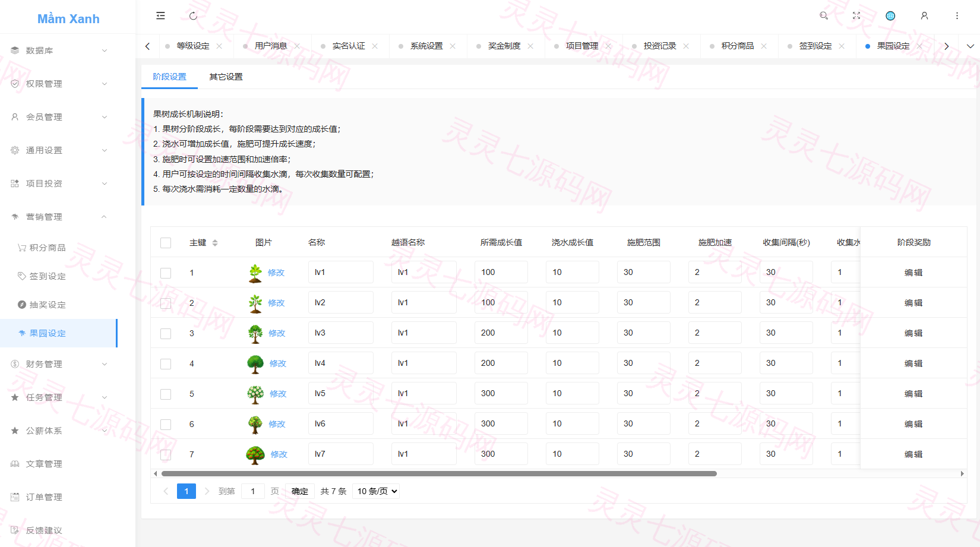Close the 系统设置 tab

point(453,46)
